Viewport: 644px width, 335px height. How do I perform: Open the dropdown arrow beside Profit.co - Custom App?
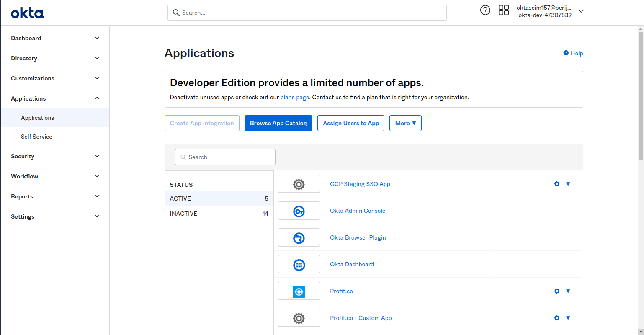click(x=568, y=318)
